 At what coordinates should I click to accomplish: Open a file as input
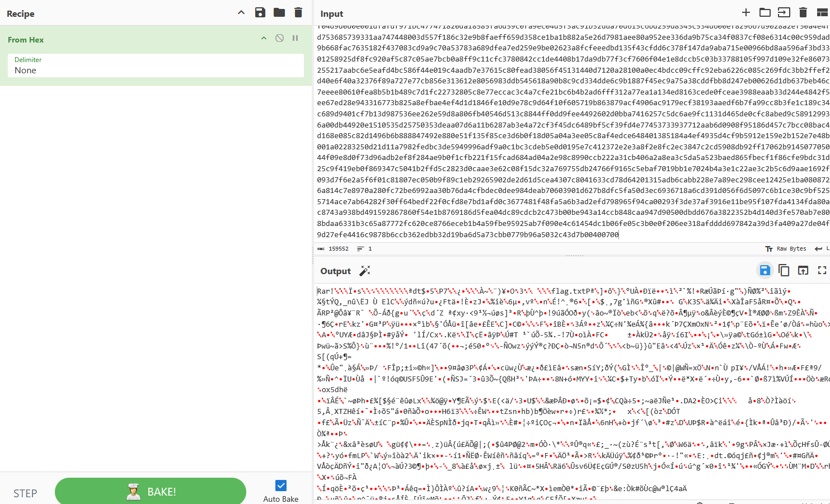point(784,12)
